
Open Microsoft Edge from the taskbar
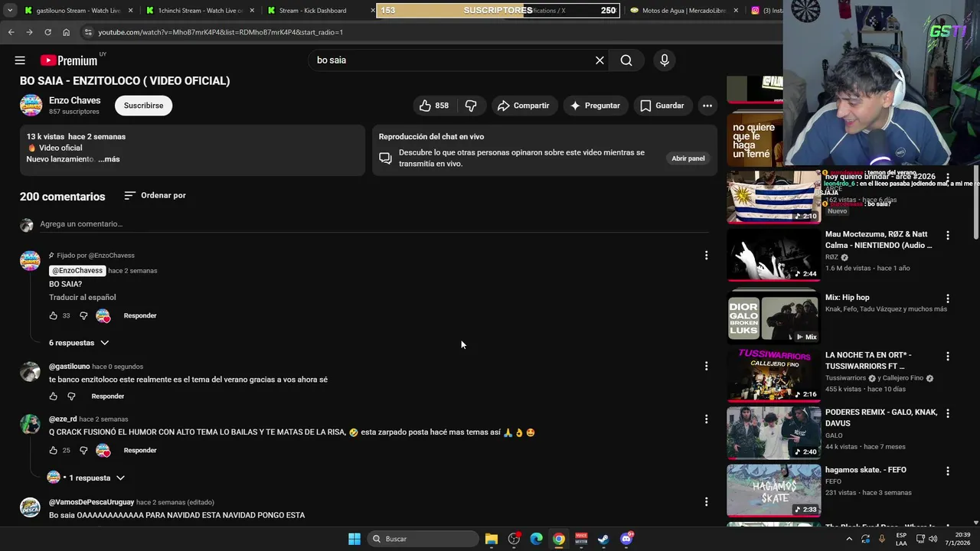pyautogui.click(x=537, y=539)
